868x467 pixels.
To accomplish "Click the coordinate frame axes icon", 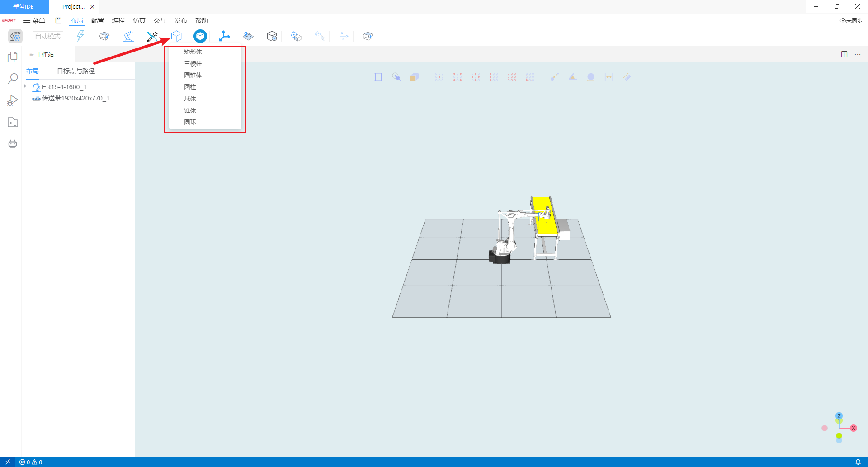I will click(x=224, y=36).
